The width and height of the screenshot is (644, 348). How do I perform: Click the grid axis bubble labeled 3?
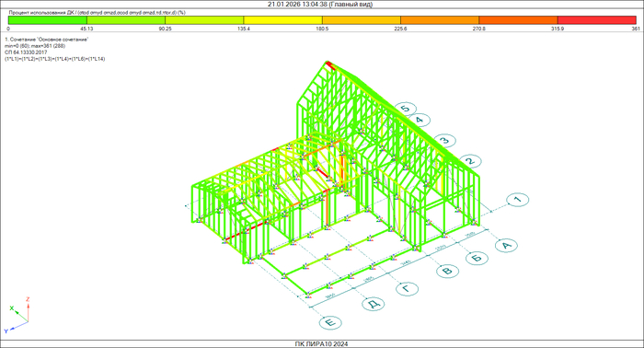(x=444, y=141)
